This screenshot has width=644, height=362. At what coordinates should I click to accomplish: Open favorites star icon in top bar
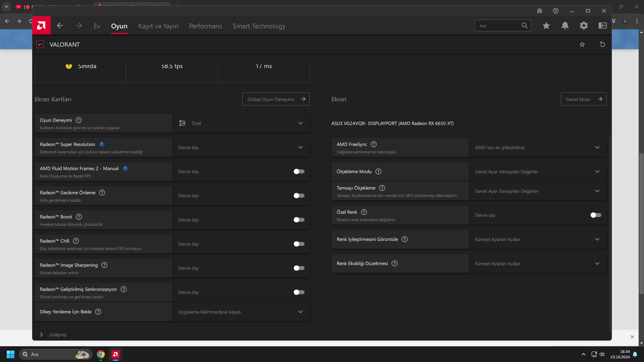(x=546, y=25)
